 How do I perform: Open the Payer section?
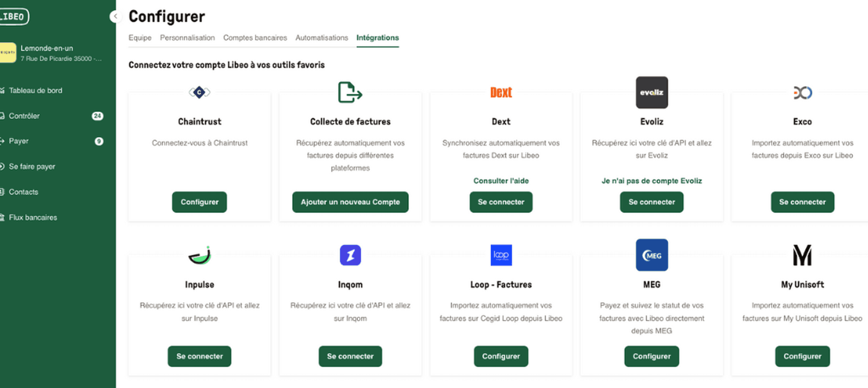pyautogui.click(x=19, y=141)
